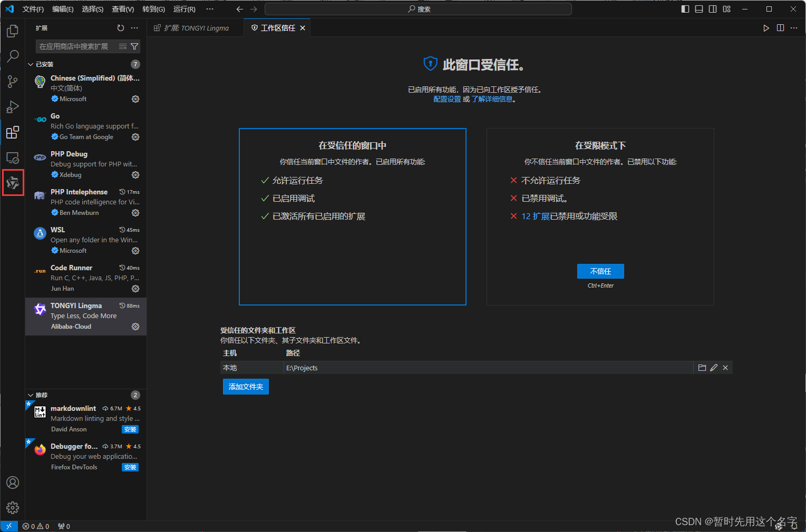
Task: Open editor more actions menu
Action: click(x=794, y=28)
